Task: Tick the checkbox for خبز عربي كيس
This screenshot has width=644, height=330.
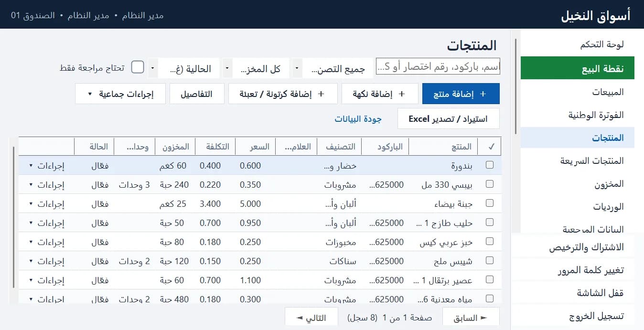Action: 489,241
